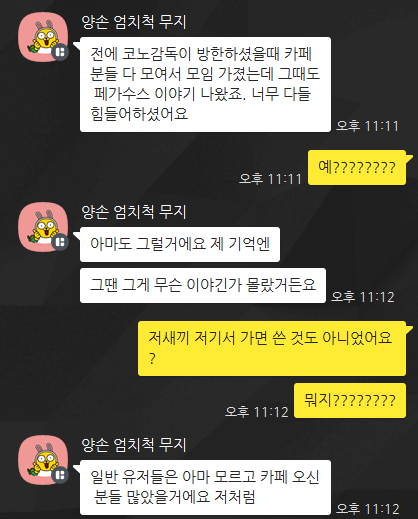Image resolution: width=418 pixels, height=519 pixels.
Task: Select the yellow 예????????? message bubble
Action: [x=357, y=168]
